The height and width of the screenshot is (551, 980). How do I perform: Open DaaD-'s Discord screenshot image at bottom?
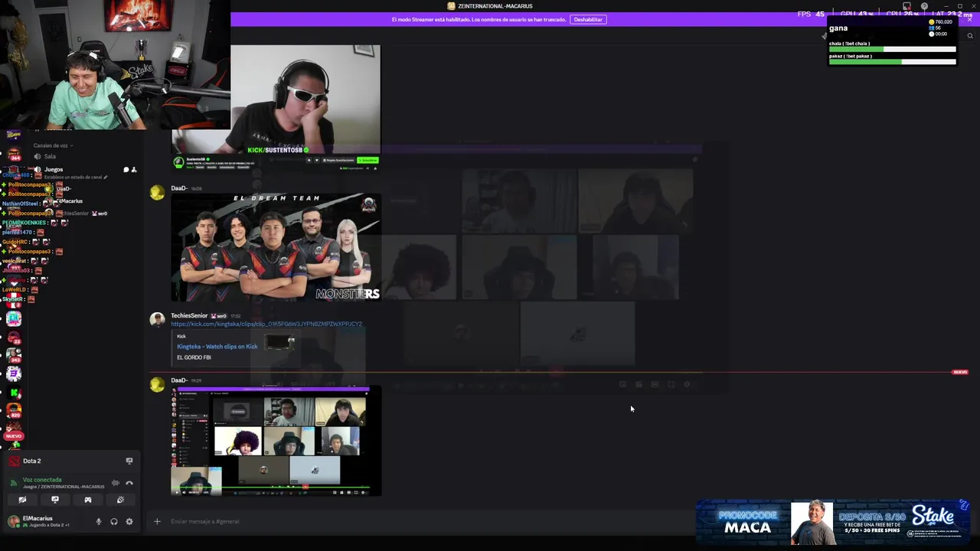point(276,442)
